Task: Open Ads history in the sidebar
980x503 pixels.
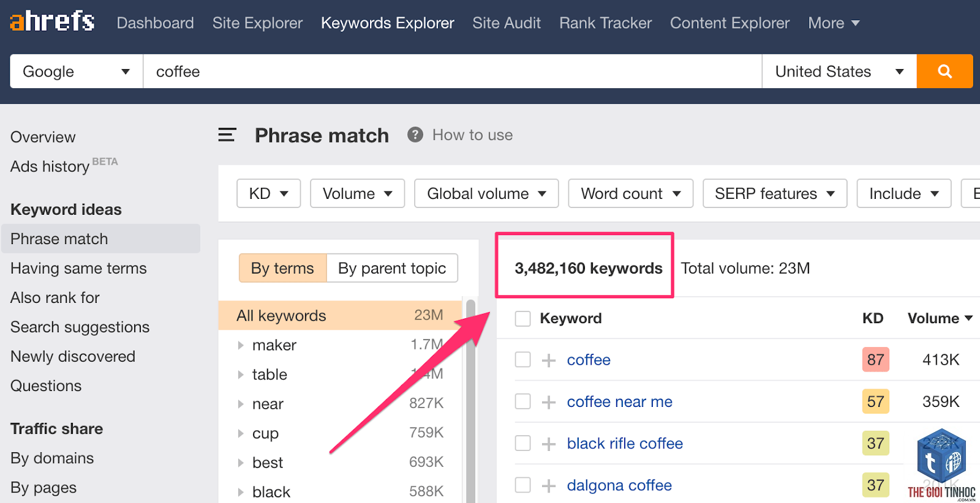Action: pyautogui.click(x=50, y=166)
